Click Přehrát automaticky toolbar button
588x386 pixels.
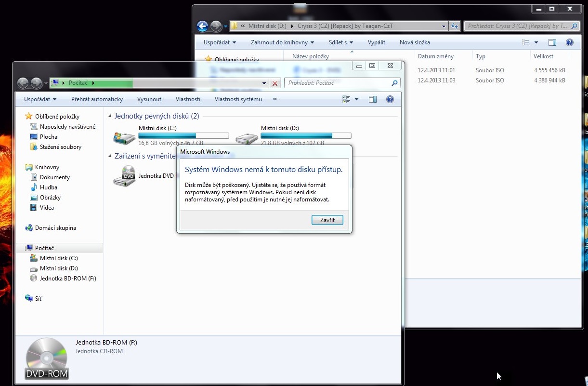pos(97,99)
